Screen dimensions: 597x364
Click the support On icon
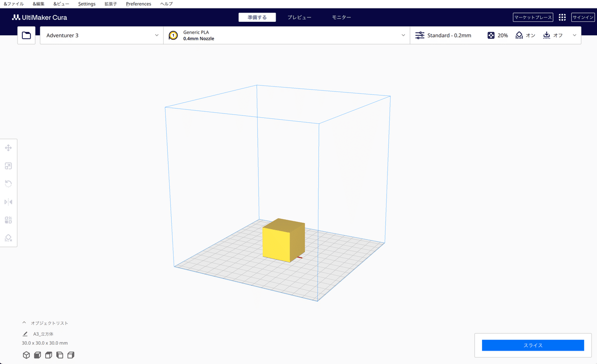coord(519,35)
